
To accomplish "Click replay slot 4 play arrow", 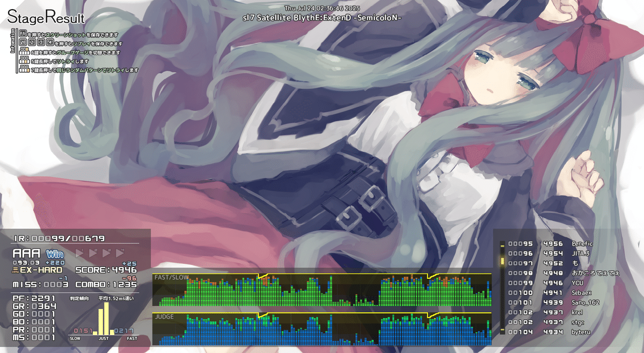I will (120, 253).
